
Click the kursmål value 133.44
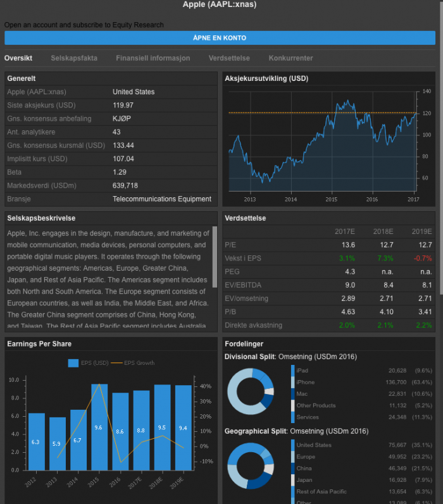click(x=123, y=145)
